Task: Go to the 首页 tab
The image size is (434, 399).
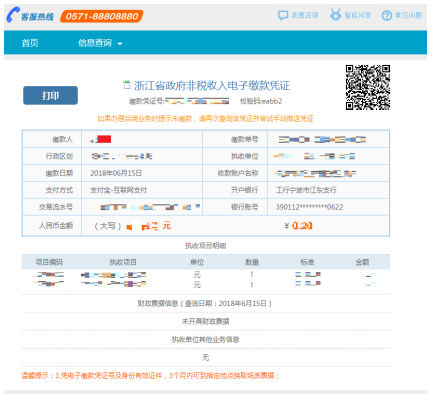Action: pyautogui.click(x=30, y=43)
